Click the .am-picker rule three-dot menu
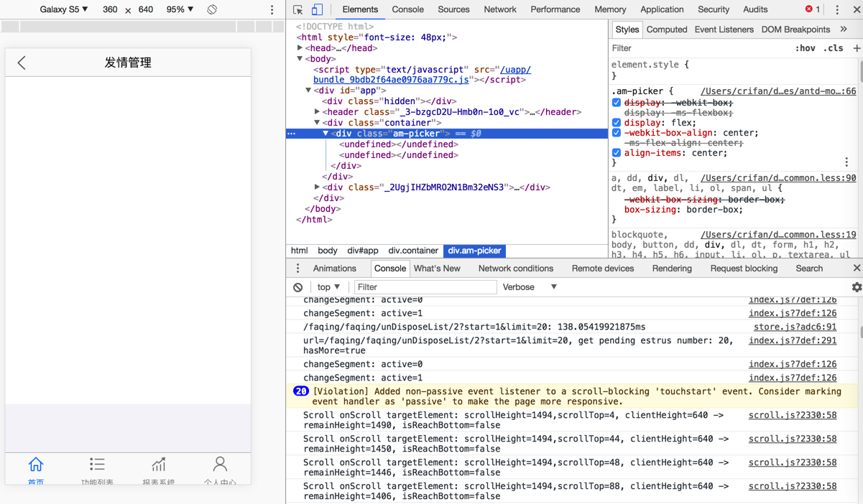Screen dimensions: 863x504 click(846, 162)
